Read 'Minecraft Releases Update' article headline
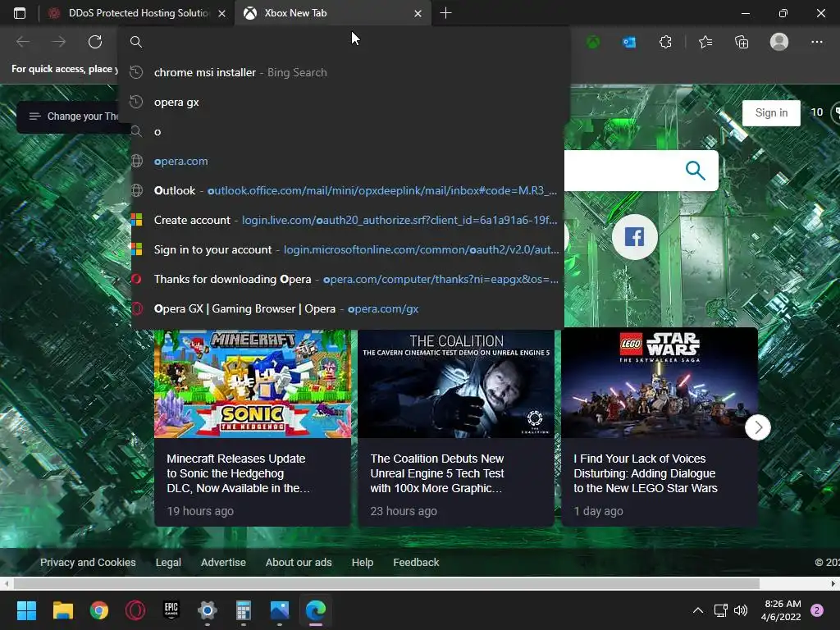 239,473
